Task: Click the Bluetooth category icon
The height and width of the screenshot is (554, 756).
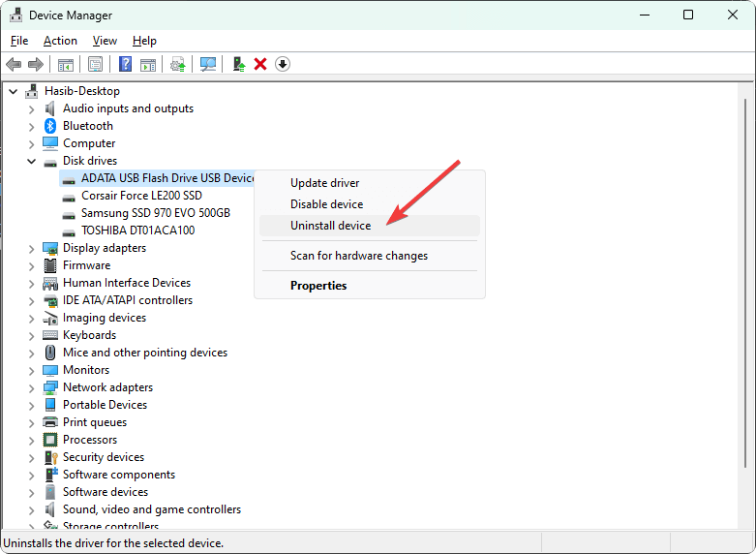Action: point(50,126)
